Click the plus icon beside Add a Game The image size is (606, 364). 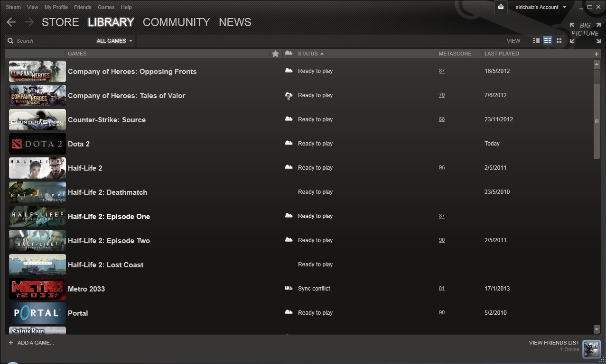pyautogui.click(x=11, y=343)
